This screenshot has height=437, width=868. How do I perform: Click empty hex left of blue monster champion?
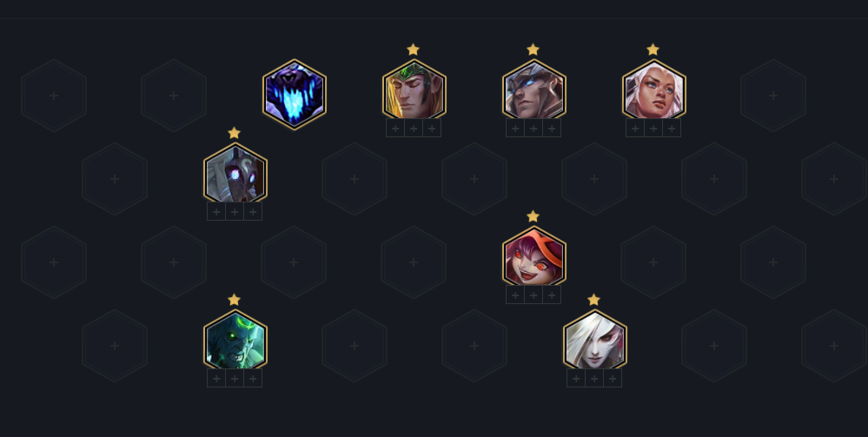pos(174,96)
